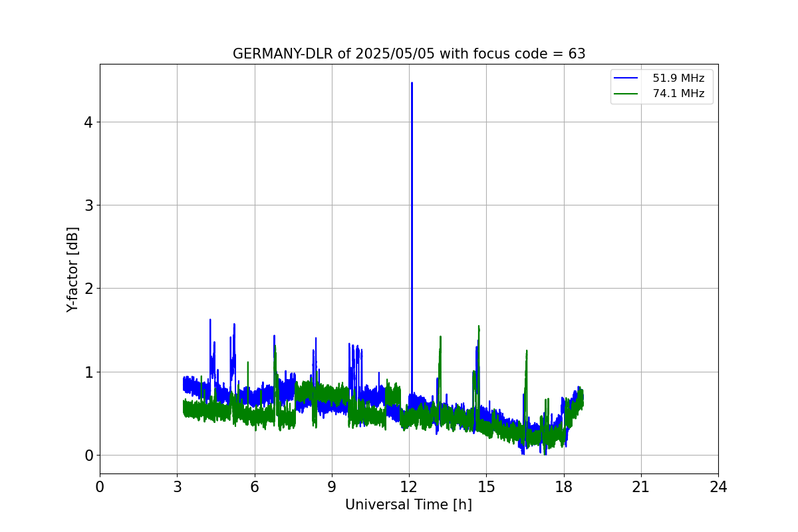This screenshot has height=532, width=798.
Task: Click y-axis tick label 2
Action: click(x=88, y=289)
